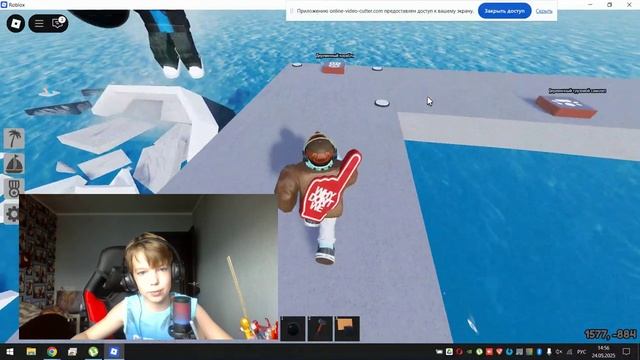
Task: Click the Деревянный грузовой самолет red pad
Action: [567, 106]
